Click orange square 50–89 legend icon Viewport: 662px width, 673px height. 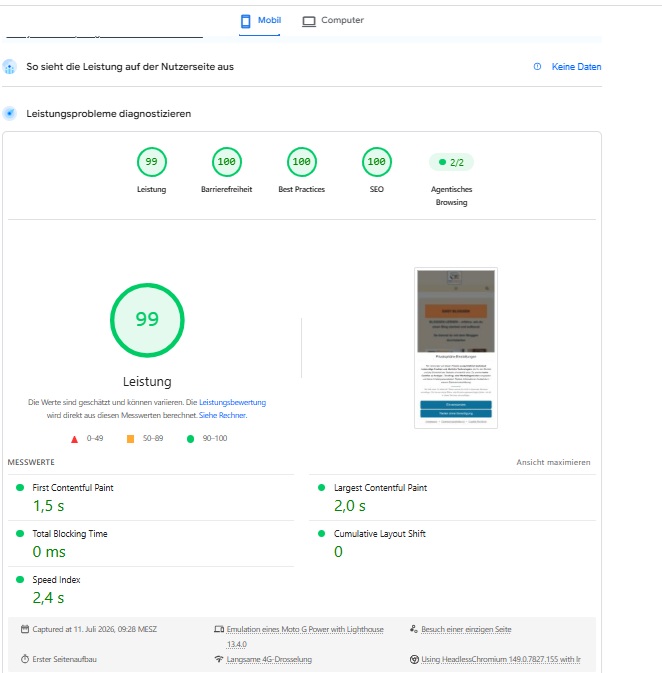(x=131, y=439)
